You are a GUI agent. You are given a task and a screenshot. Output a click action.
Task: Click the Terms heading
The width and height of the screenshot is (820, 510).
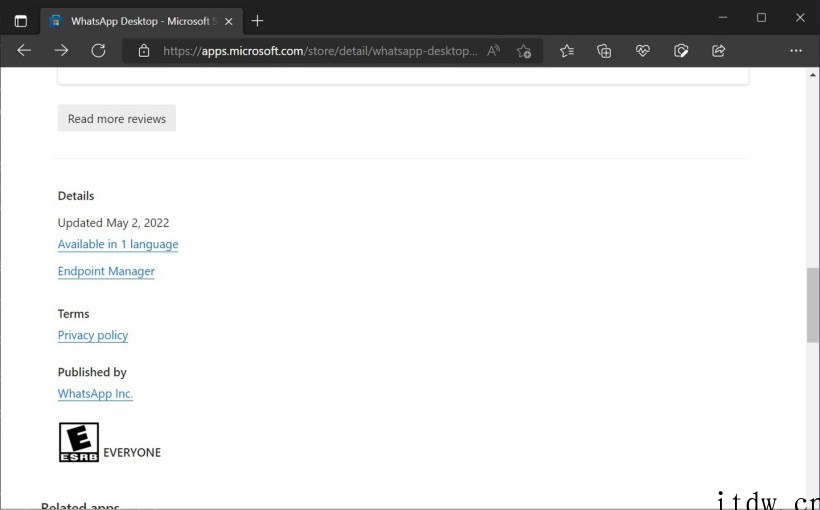pyautogui.click(x=73, y=314)
